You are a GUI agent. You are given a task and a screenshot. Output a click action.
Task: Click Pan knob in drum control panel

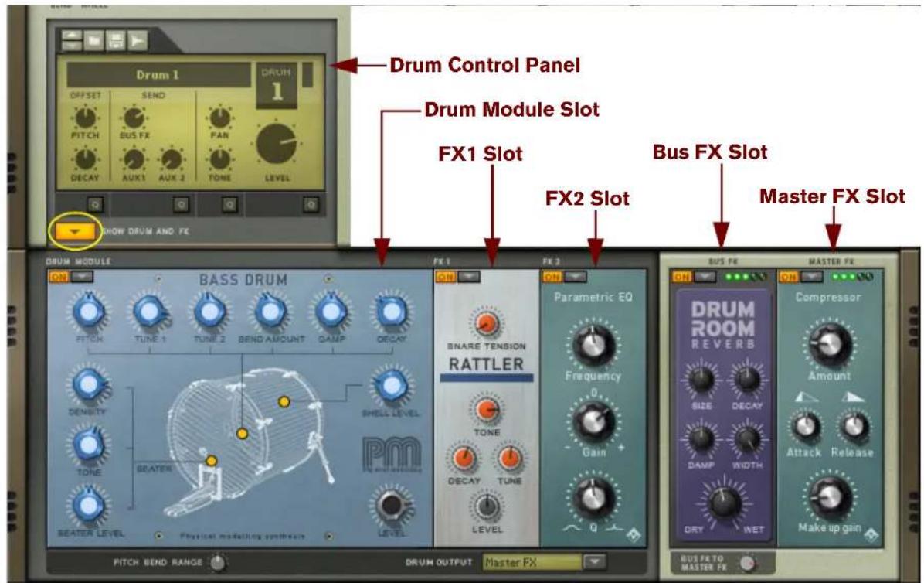(220, 118)
